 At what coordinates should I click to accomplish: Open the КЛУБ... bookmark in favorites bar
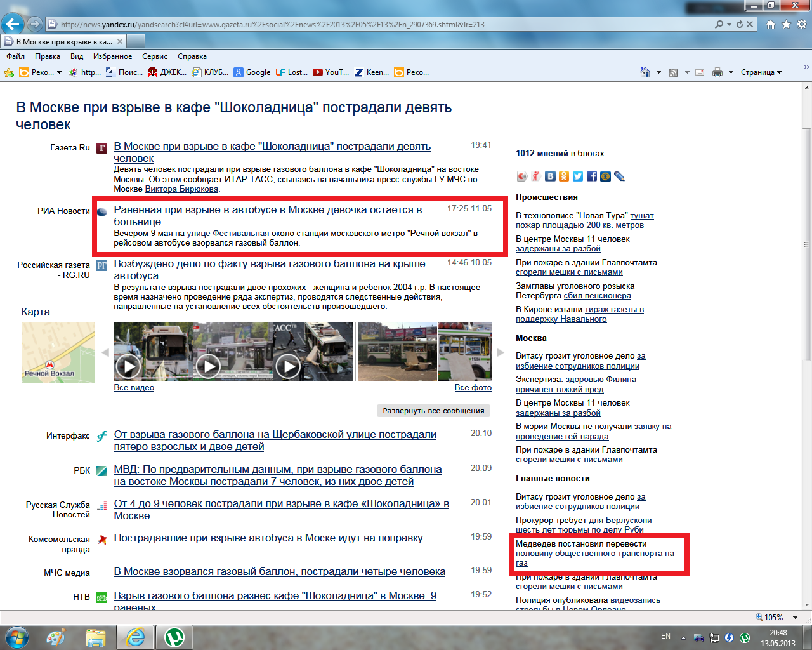210,72
